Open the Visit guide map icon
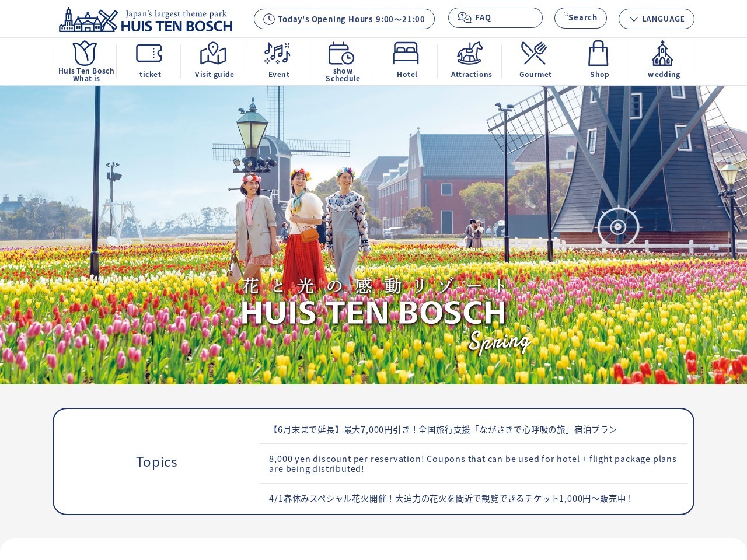The width and height of the screenshot is (747, 560). click(213, 53)
